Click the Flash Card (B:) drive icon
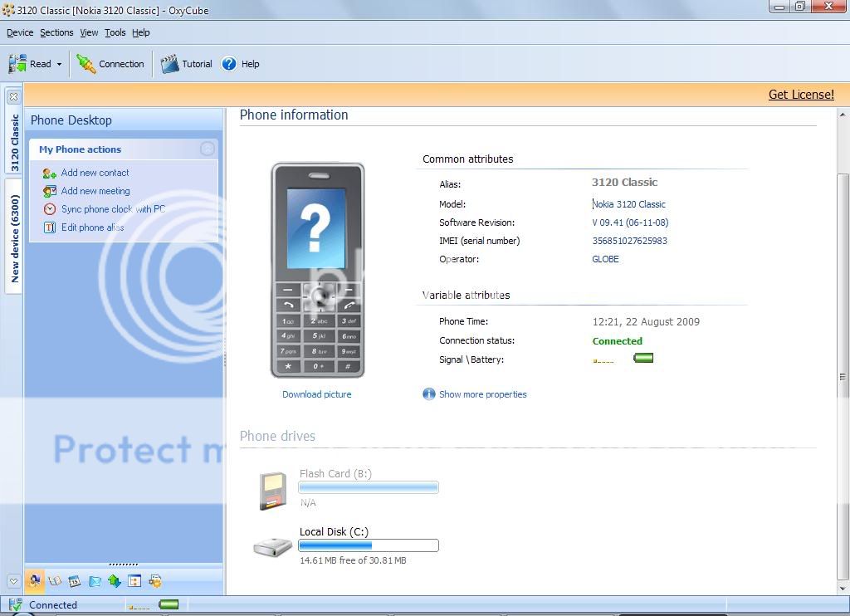This screenshot has height=616, width=850. (x=272, y=491)
